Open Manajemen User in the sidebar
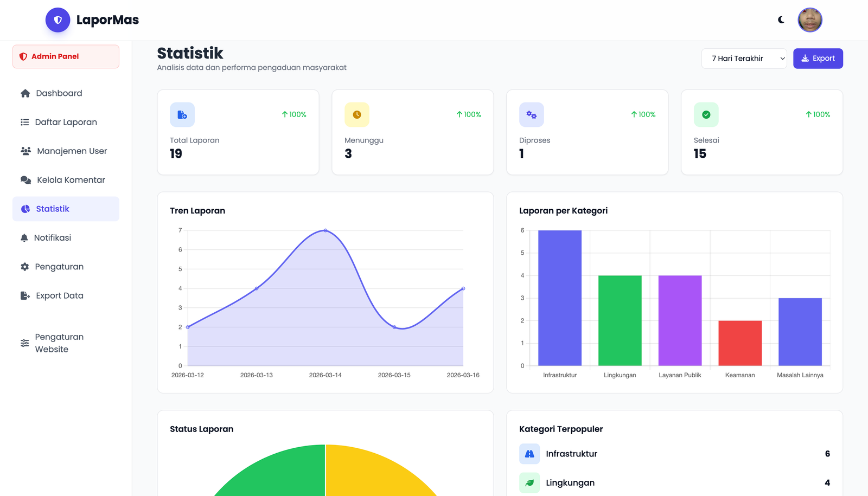The height and width of the screenshot is (496, 868). [66, 151]
